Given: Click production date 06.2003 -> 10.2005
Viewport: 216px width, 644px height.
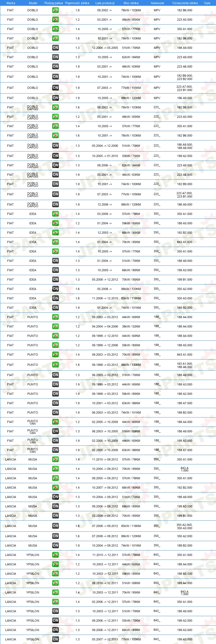Looking at the screenshot, I should (x=105, y=431).
